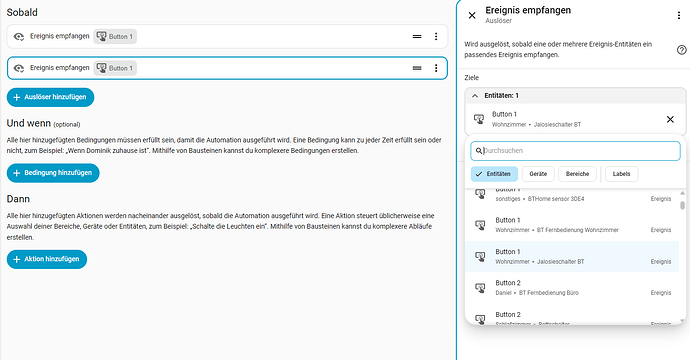Image resolution: width=690 pixels, height=360 pixels.
Task: Click icon of highlighted Jalosieschalter BT list row
Action: coord(480,257)
